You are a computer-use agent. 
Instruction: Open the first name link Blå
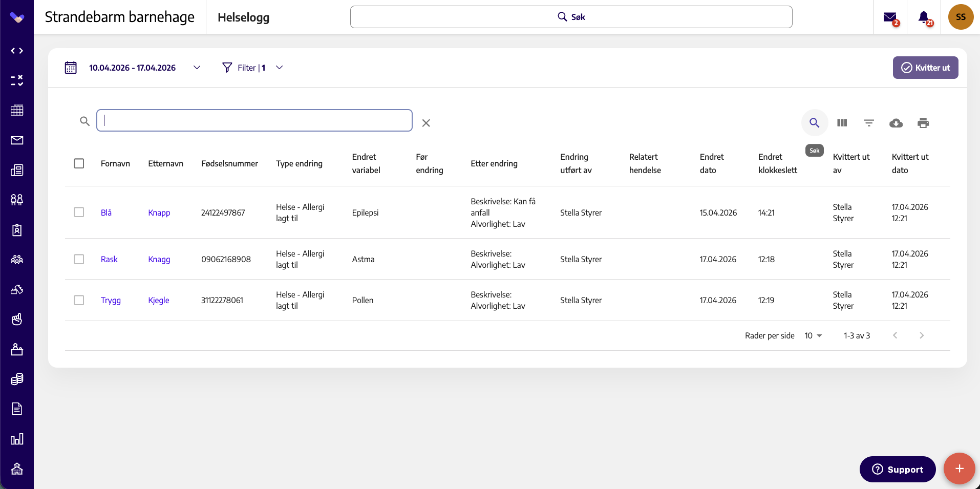106,212
